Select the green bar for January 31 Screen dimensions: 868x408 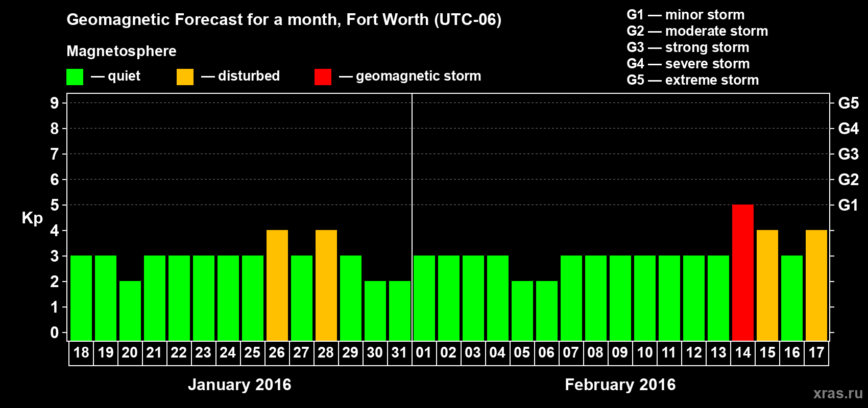tap(400, 311)
